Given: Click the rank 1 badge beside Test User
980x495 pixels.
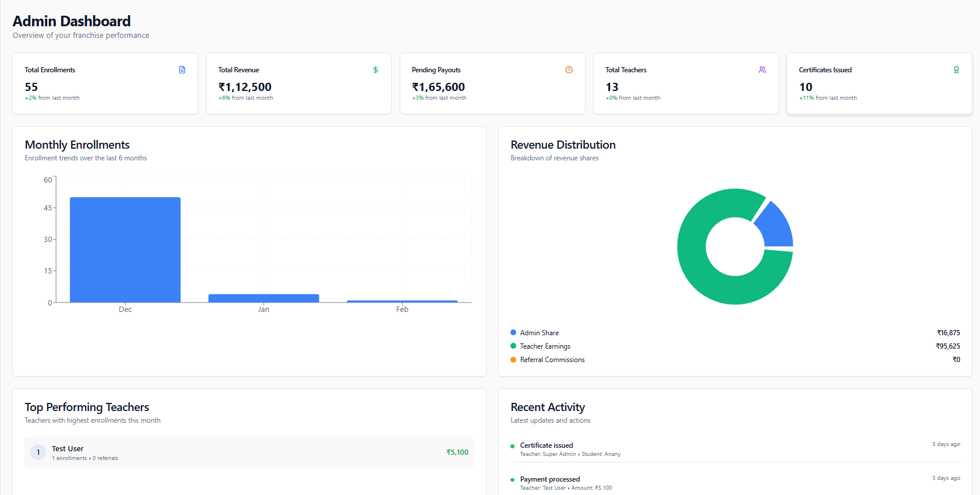Looking at the screenshot, I should [38, 452].
